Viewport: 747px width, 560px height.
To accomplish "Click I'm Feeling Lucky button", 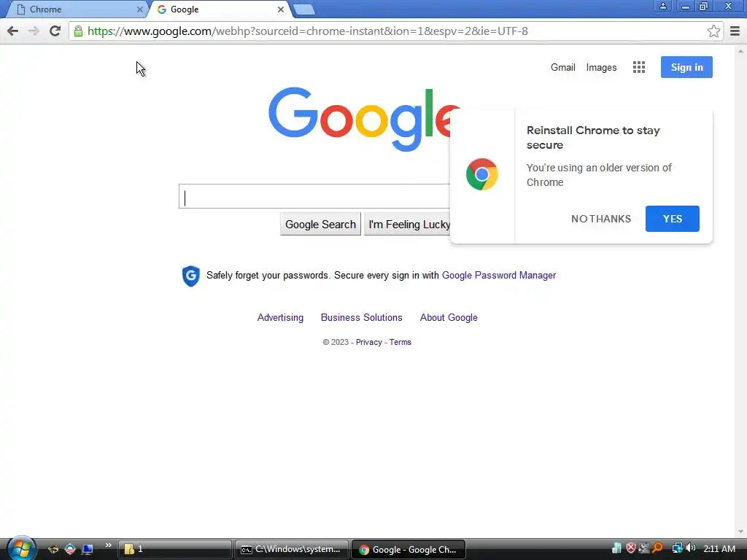I will 409,225.
